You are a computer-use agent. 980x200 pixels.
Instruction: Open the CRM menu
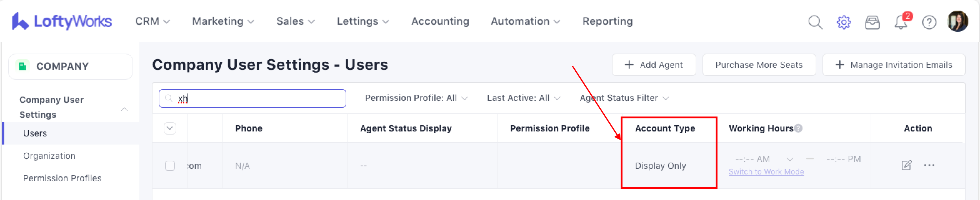(152, 21)
